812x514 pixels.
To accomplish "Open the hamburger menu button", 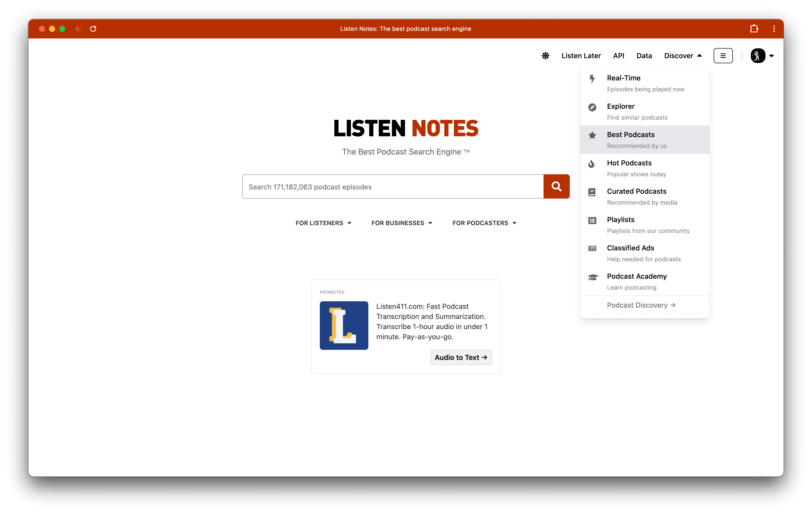I will (723, 56).
